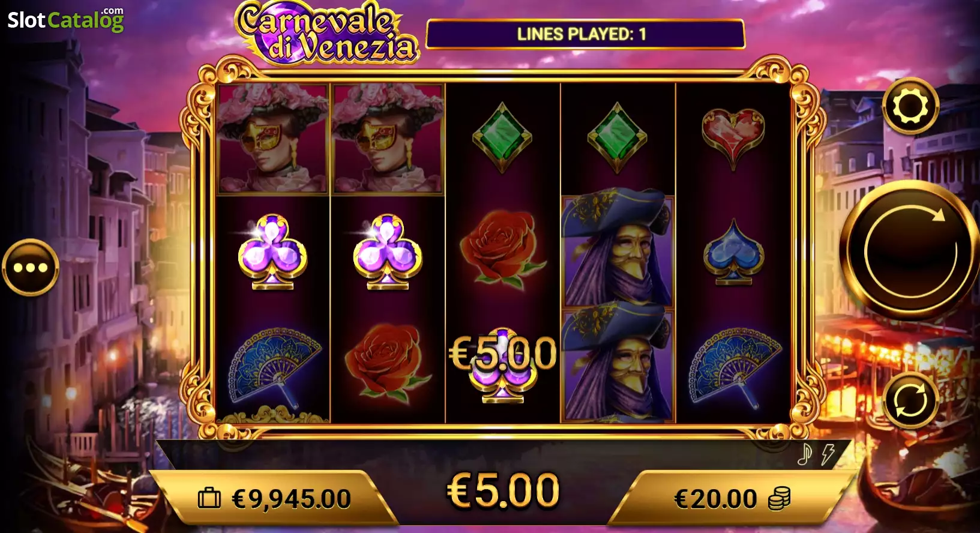This screenshot has height=533, width=980.
Task: Click the purple club symbol on reel one
Action: [x=273, y=252]
